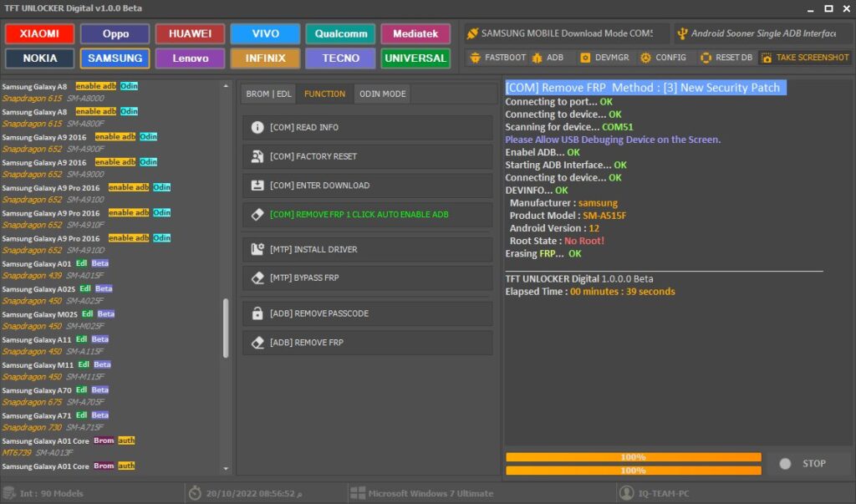856x504 pixels.
Task: Click the down arrow of the model list scrollbar
Action: tap(226, 469)
